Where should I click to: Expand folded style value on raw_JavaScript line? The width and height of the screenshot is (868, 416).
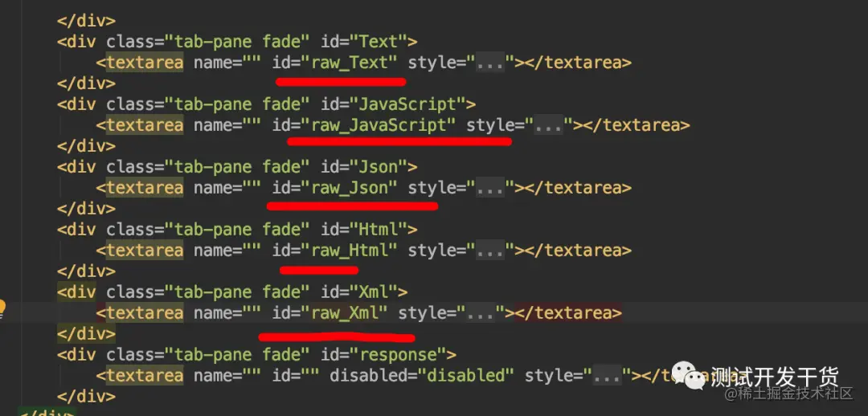(549, 125)
